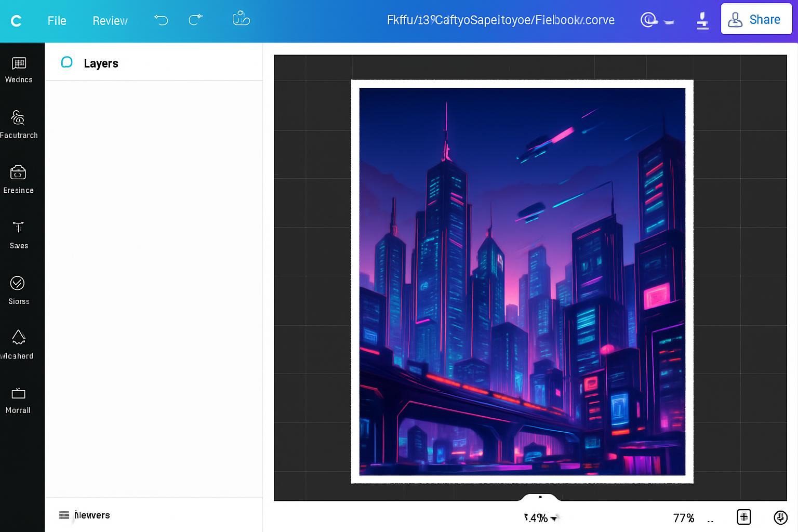Screen dimensions: 798x532
Task: Add a new page with the plus button
Action: [x=743, y=517]
